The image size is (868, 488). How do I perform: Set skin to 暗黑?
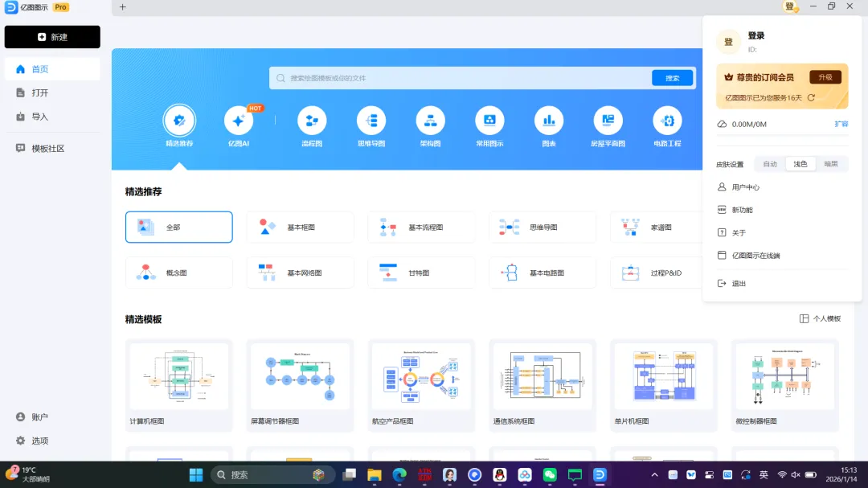click(831, 164)
